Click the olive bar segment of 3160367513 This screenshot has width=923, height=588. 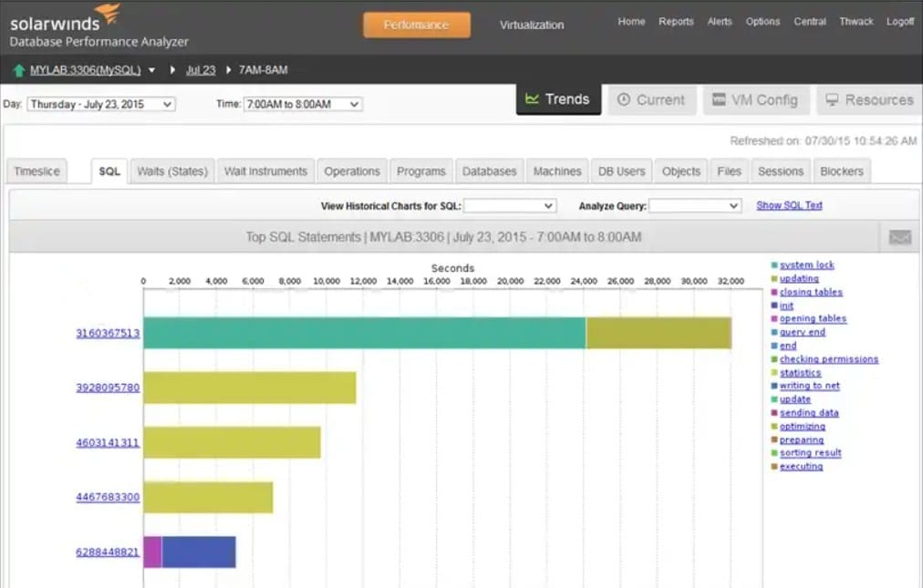pos(659,333)
